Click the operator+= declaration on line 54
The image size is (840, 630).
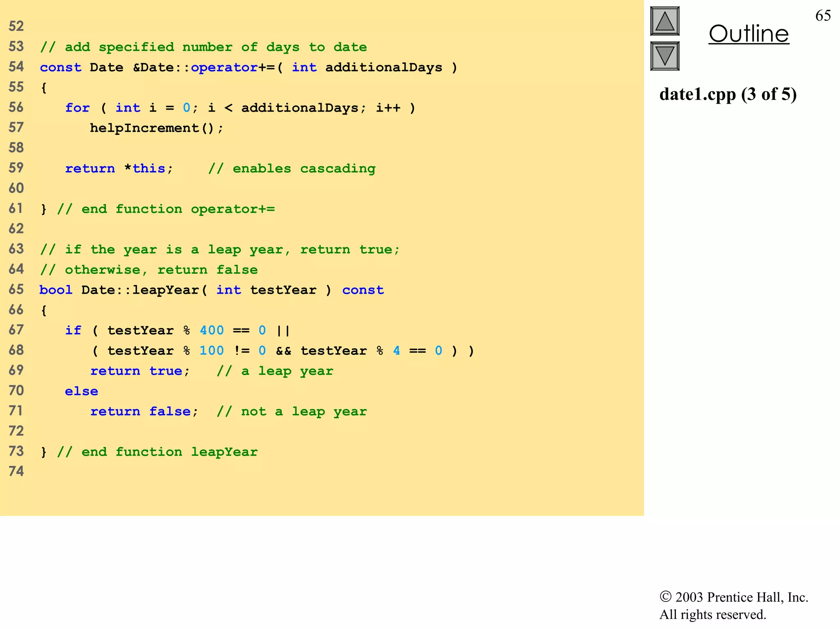[x=249, y=67]
